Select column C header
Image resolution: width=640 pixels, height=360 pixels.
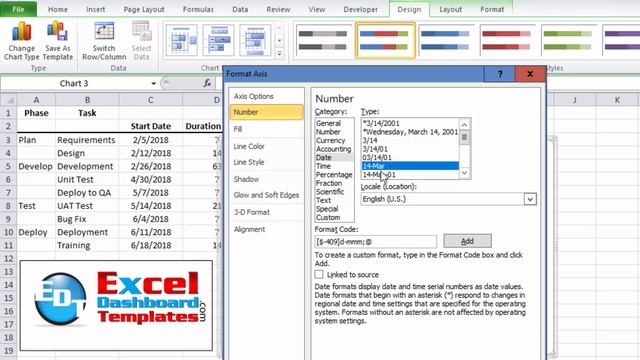click(151, 100)
